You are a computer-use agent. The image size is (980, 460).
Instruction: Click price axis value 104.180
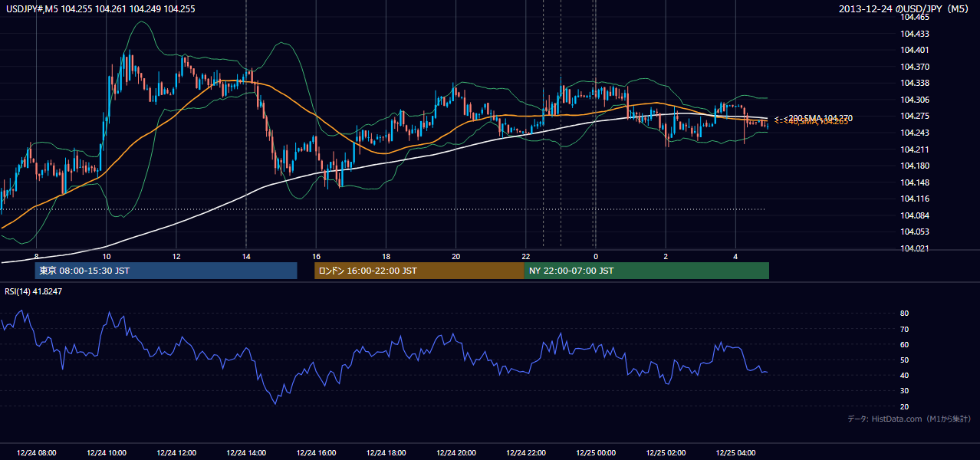(915, 166)
